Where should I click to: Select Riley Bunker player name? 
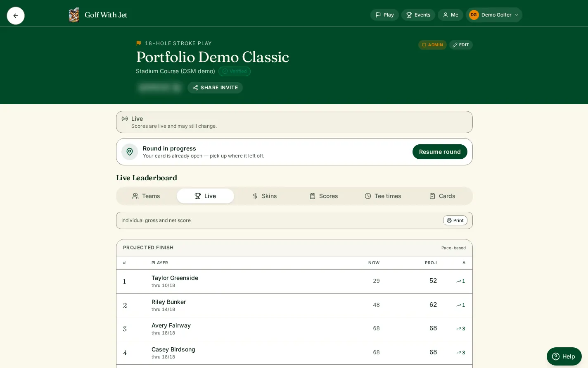pyautogui.click(x=168, y=302)
